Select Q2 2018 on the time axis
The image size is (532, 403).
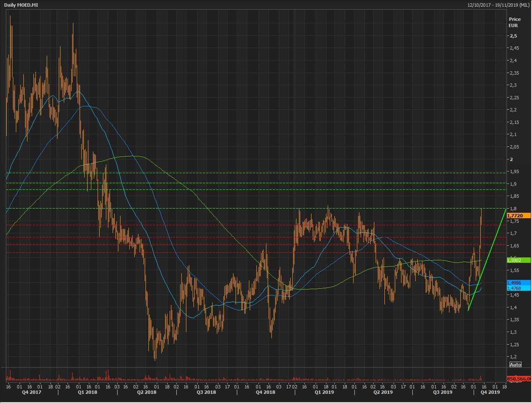[147, 392]
